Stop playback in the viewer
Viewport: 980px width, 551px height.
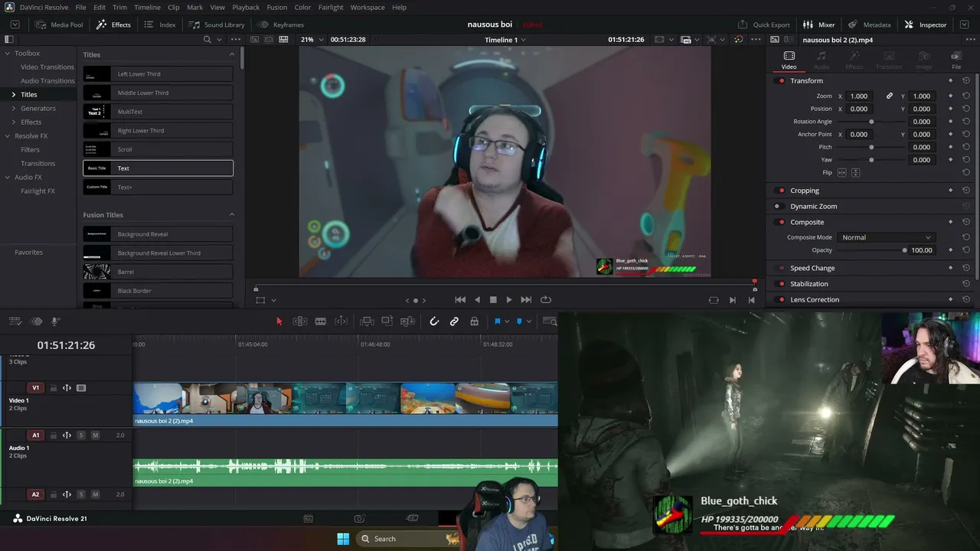493,300
